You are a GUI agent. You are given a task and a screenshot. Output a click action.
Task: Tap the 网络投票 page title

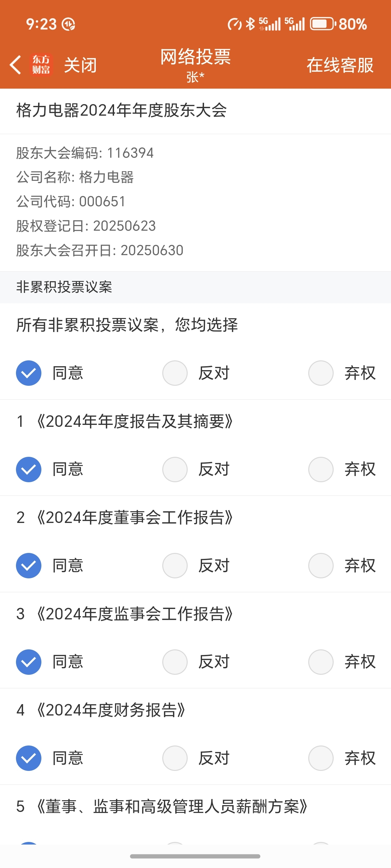[195, 57]
